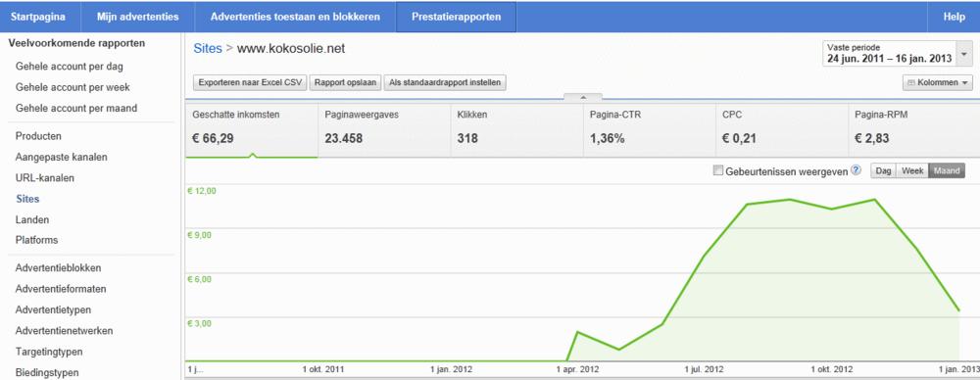Screen dimensions: 980x380
Task: Switch chart view to Week
Action: pos(912,170)
